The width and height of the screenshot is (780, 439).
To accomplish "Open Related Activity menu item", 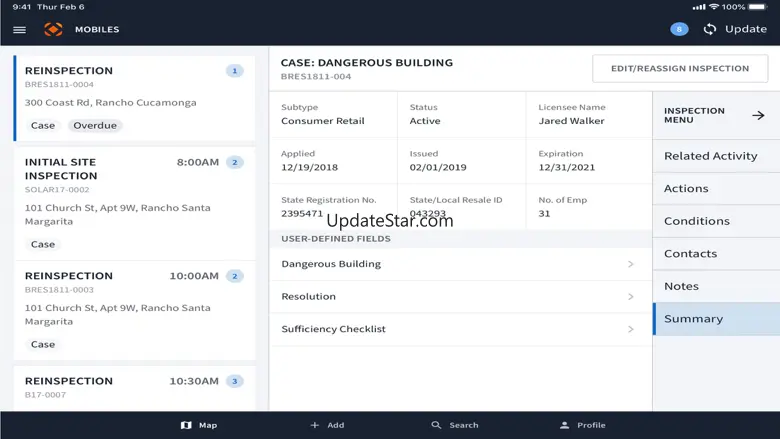I will coord(716,156).
